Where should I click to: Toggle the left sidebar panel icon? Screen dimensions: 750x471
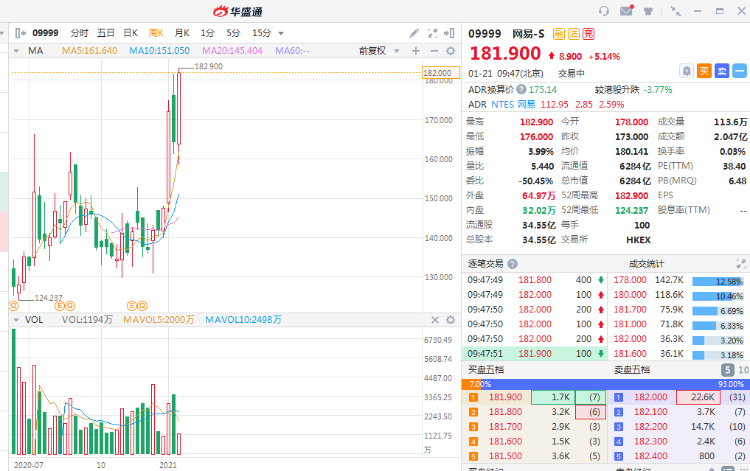[x=19, y=33]
